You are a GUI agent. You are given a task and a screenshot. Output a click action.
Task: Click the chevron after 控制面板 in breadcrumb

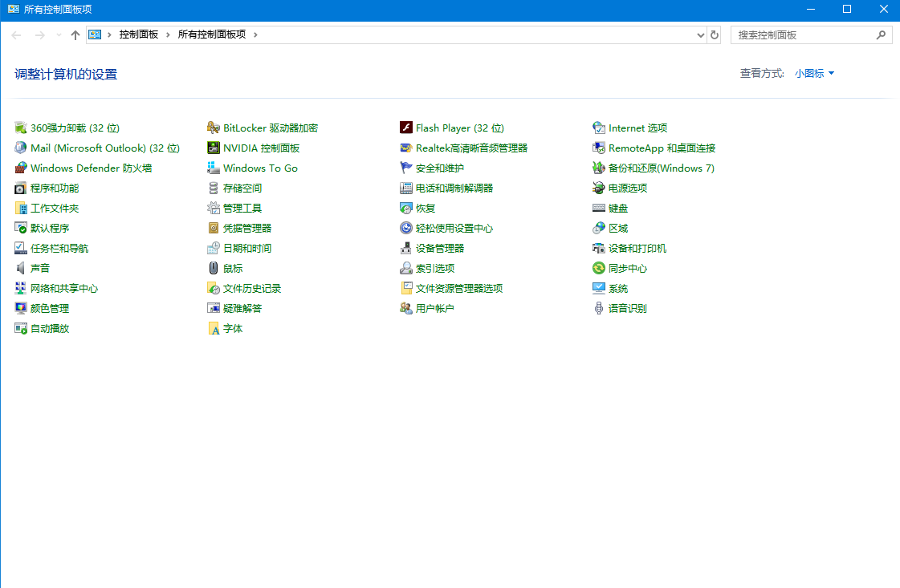point(168,34)
